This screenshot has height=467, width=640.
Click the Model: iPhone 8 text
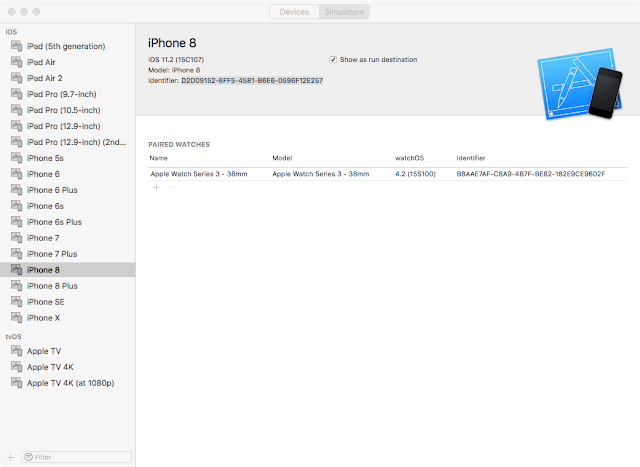174,70
